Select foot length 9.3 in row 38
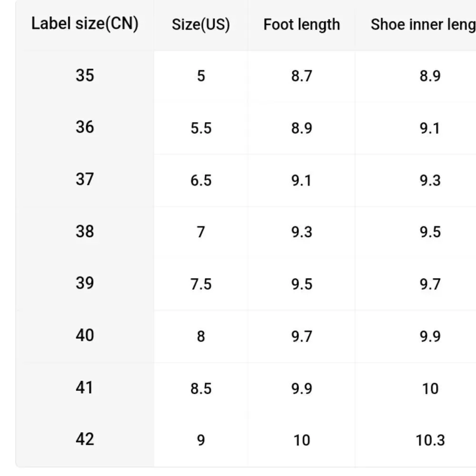This screenshot has width=476, height=476. (301, 232)
